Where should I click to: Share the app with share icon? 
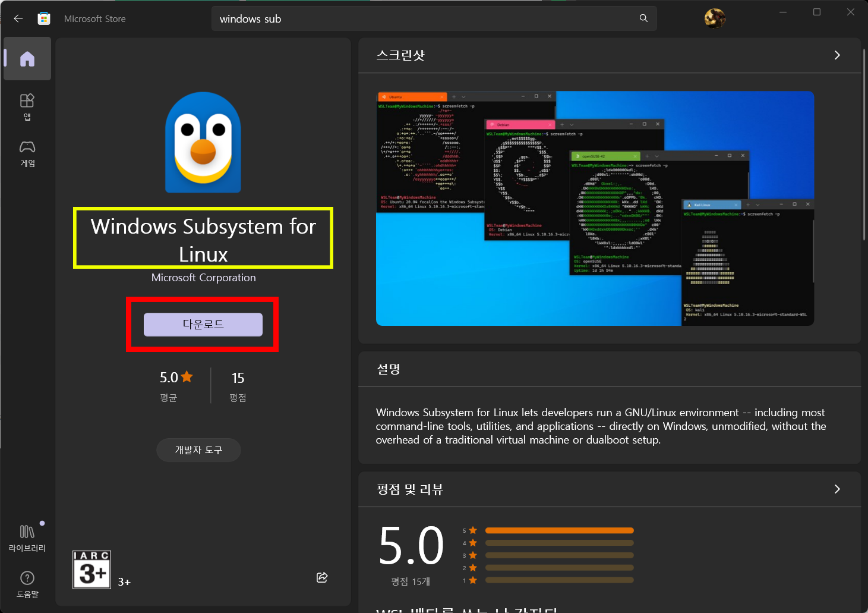322,577
